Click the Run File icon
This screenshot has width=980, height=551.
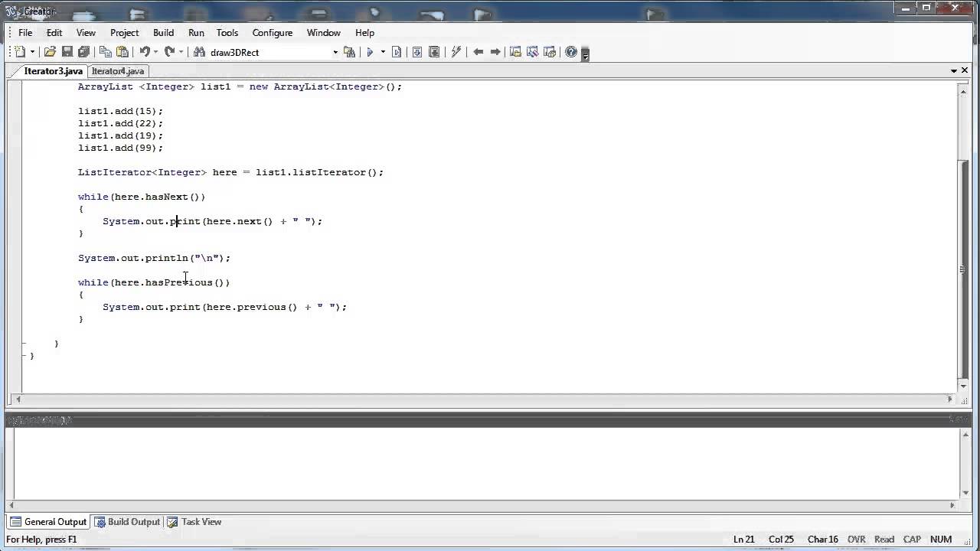[x=397, y=52]
